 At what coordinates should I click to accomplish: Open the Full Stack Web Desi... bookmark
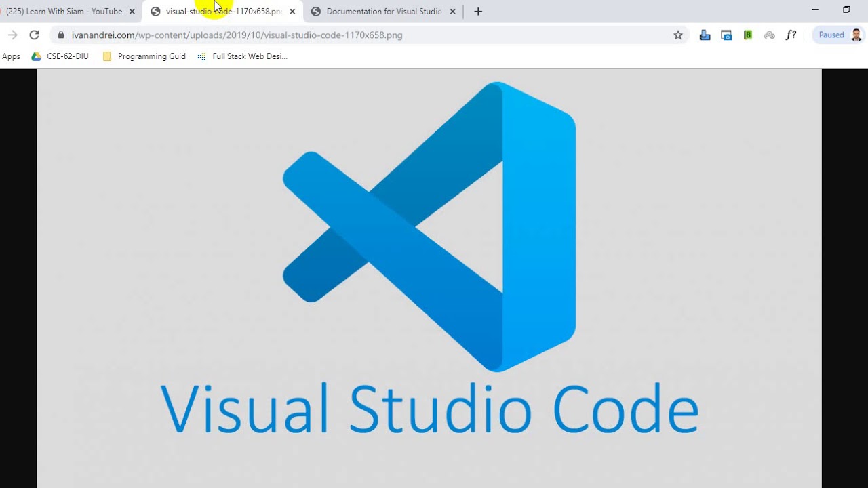243,56
